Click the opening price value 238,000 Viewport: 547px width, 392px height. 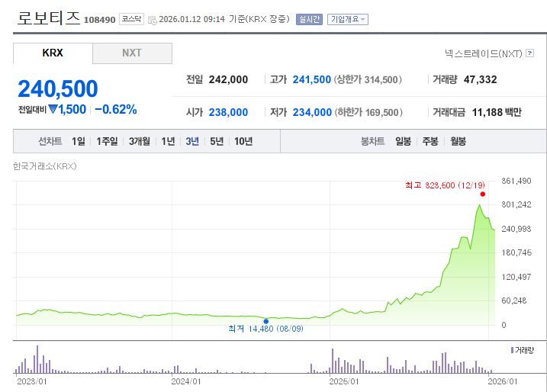tap(228, 112)
